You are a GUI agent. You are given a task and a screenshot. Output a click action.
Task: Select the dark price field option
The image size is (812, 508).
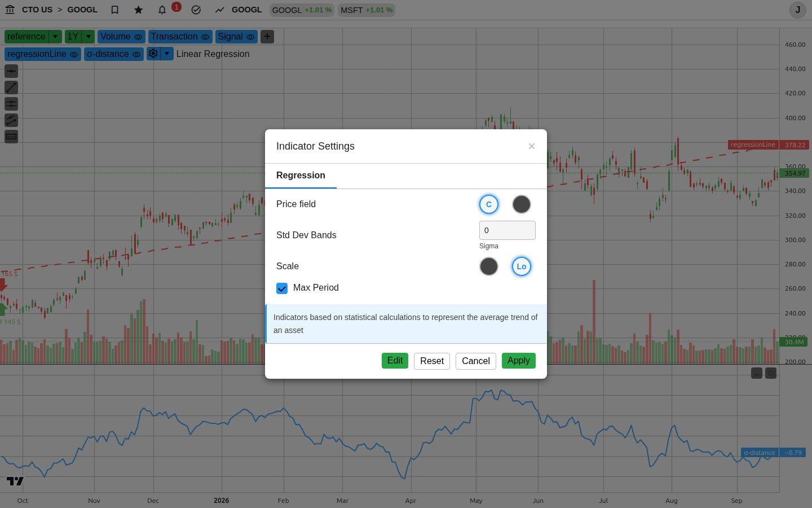[522, 204]
